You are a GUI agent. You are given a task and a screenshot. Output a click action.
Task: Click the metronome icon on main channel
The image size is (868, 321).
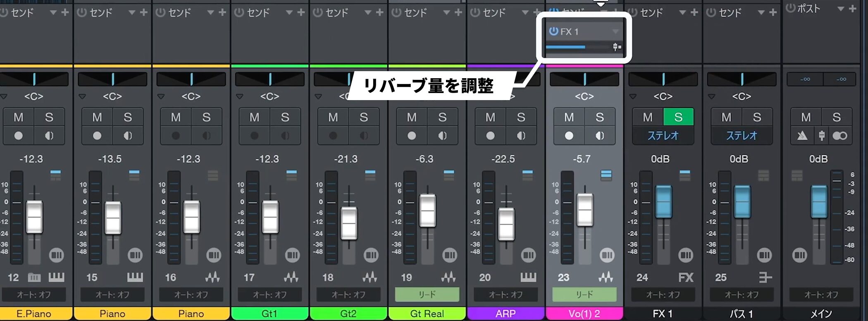pyautogui.click(x=802, y=136)
